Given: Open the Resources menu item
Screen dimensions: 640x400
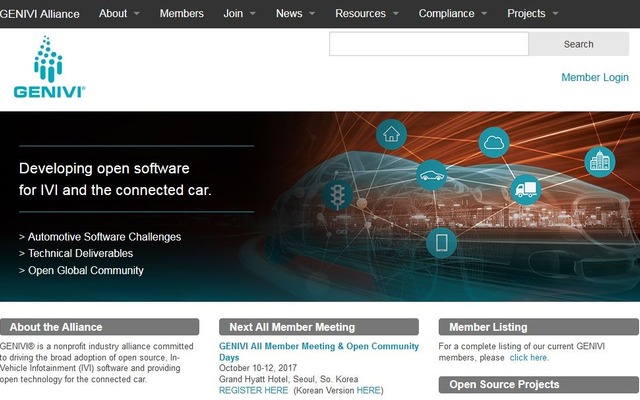Looking at the screenshot, I should (360, 13).
